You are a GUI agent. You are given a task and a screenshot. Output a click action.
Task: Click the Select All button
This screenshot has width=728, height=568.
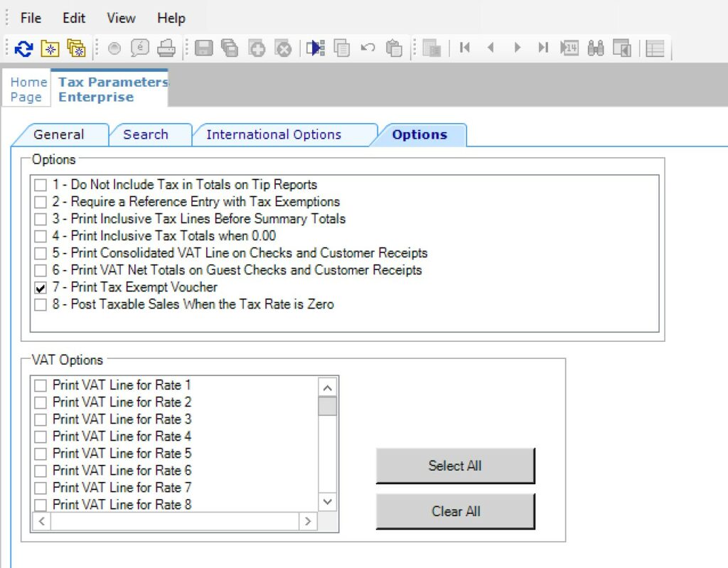pos(455,466)
